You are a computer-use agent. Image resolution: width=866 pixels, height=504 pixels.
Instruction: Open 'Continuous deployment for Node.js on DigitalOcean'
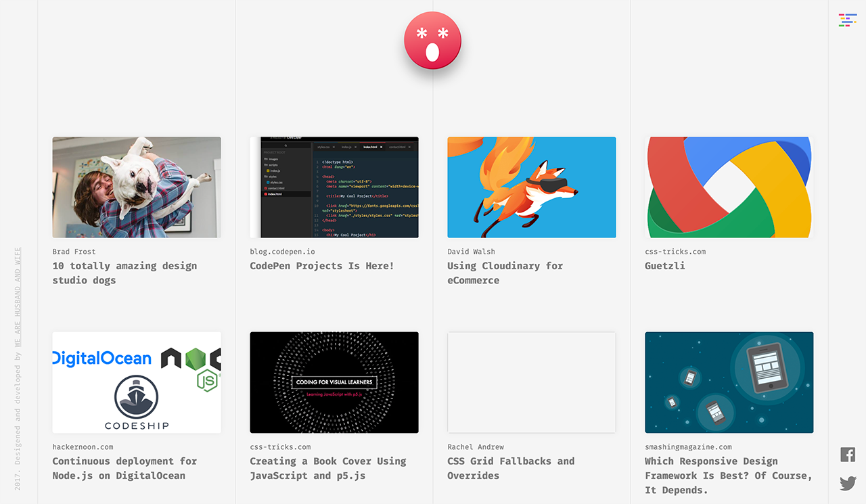pos(124,468)
